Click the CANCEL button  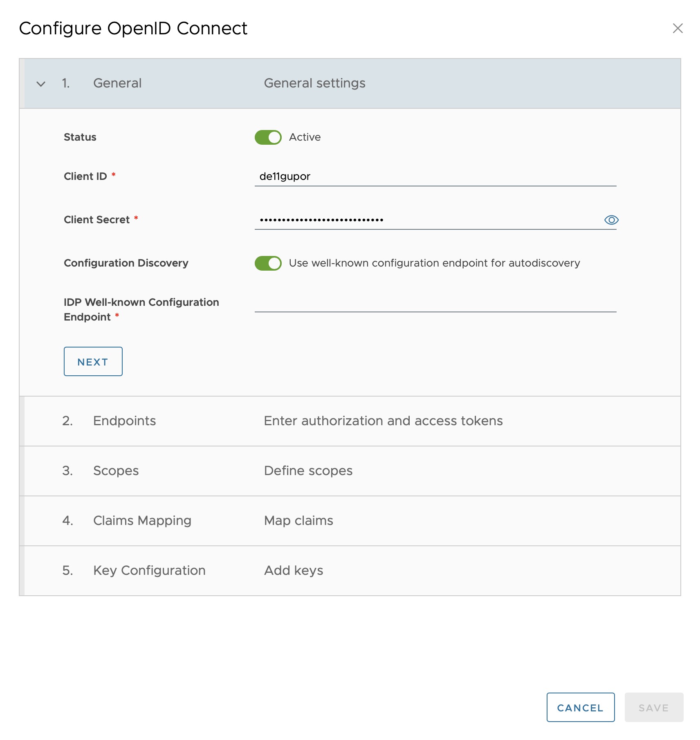pyautogui.click(x=581, y=707)
